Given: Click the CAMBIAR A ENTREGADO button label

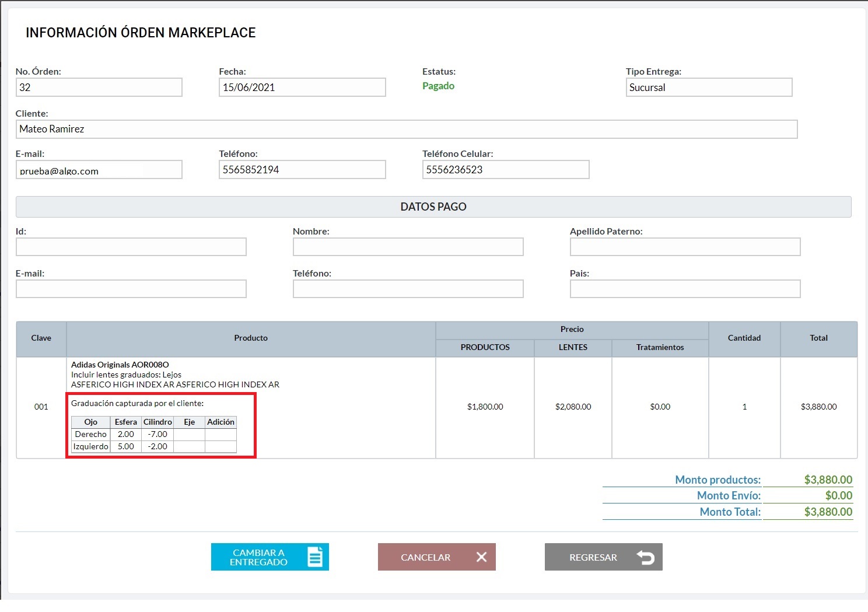Looking at the screenshot, I should coord(258,557).
